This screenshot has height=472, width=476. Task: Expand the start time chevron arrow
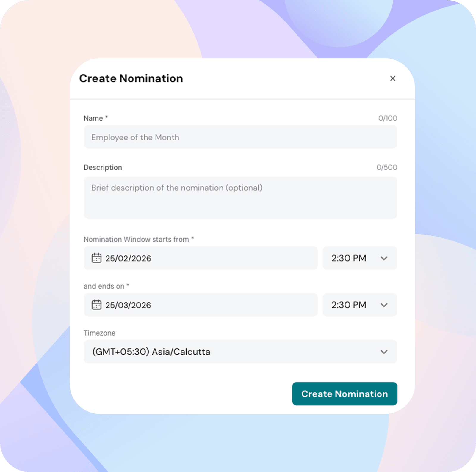click(384, 258)
